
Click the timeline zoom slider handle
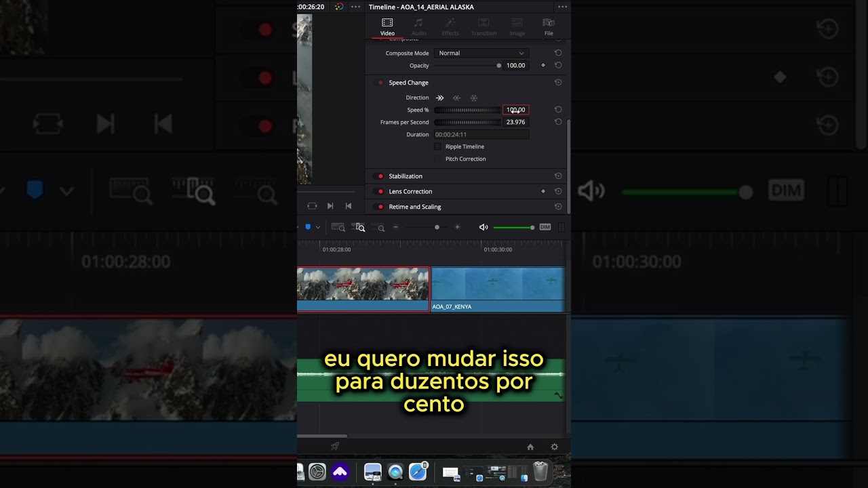click(x=437, y=227)
